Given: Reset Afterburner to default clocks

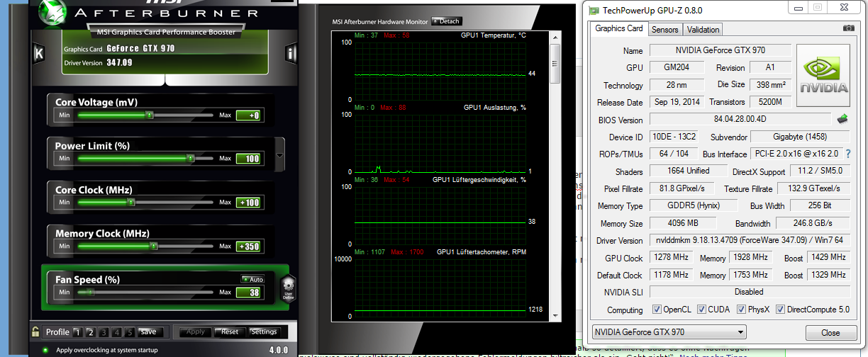Looking at the screenshot, I should tap(229, 331).
